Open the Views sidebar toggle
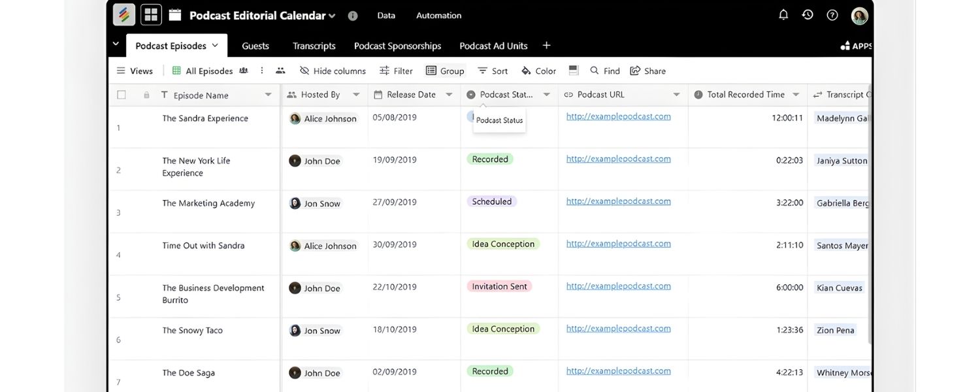 135,71
